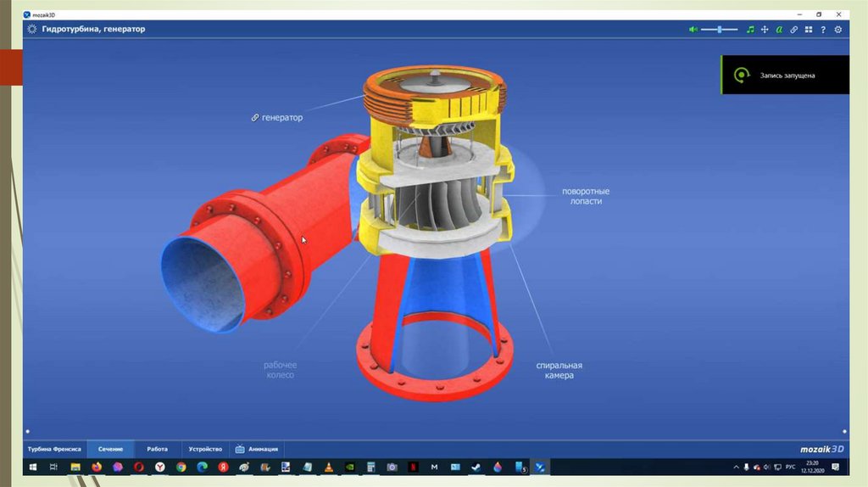Click the Запись запущена recording notification
Image resolution: width=868 pixels, height=487 pixels.
(785, 75)
